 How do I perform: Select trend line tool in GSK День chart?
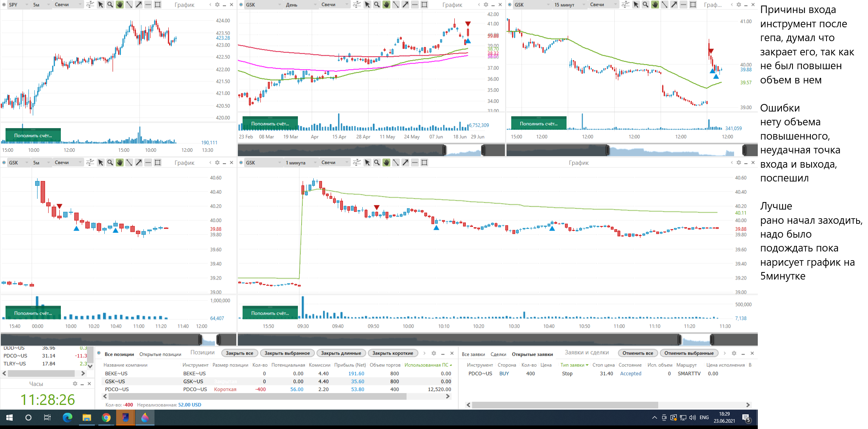[x=396, y=5]
